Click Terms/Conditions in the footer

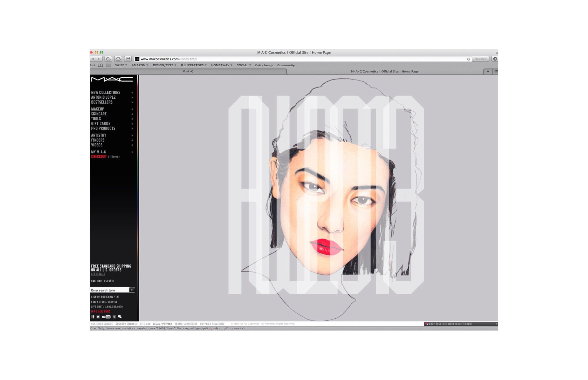click(186, 324)
